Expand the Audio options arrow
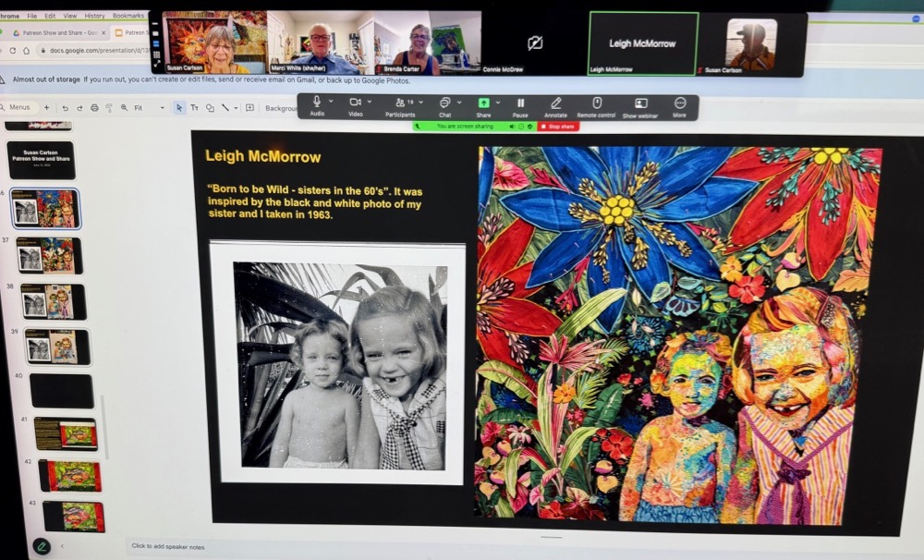 coord(331,102)
